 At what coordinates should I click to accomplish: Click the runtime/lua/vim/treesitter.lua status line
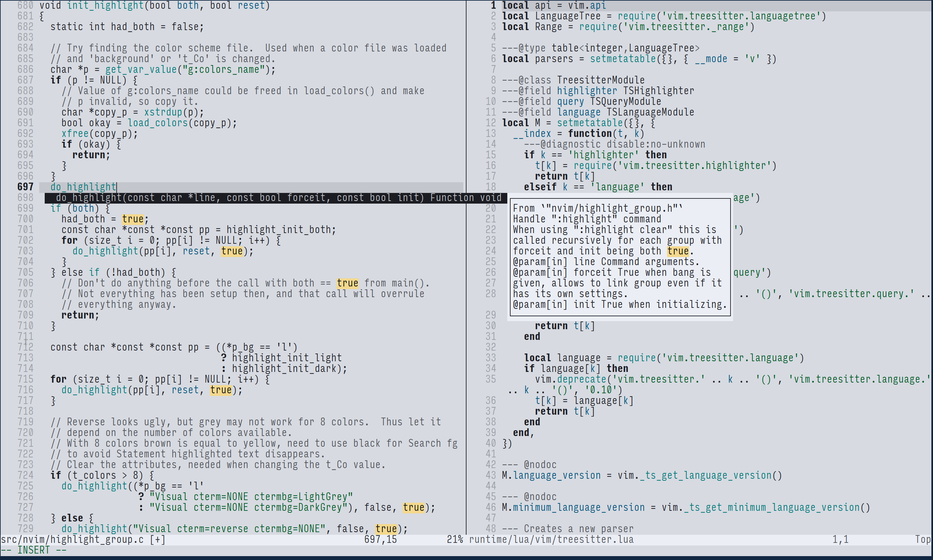click(x=551, y=540)
